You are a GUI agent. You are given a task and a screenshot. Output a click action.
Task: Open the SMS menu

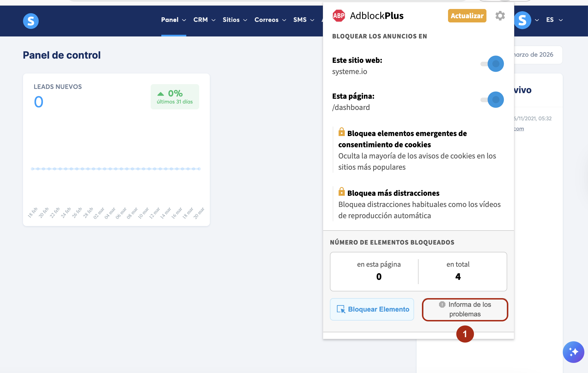point(304,20)
